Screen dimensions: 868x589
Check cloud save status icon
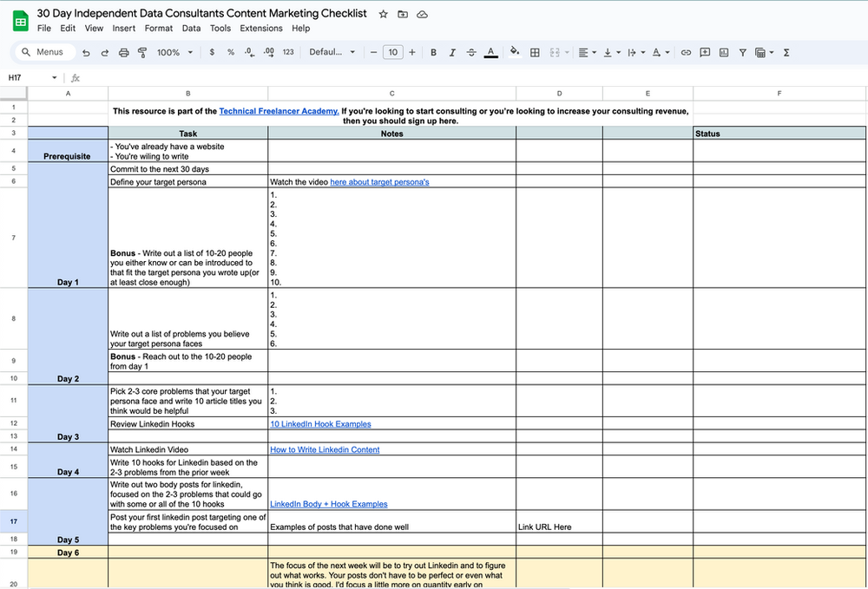point(422,15)
